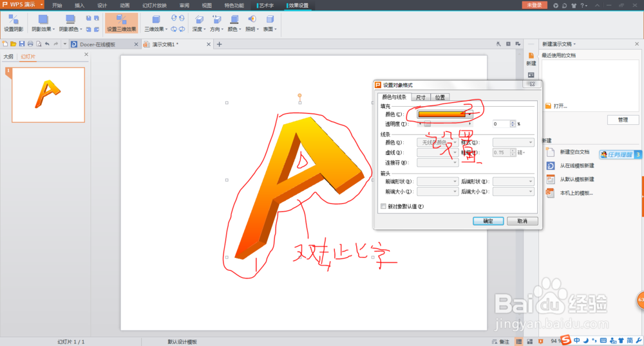Click the 任务提醒 notification badge
The height and width of the screenshot is (346, 644).
[x=620, y=154]
